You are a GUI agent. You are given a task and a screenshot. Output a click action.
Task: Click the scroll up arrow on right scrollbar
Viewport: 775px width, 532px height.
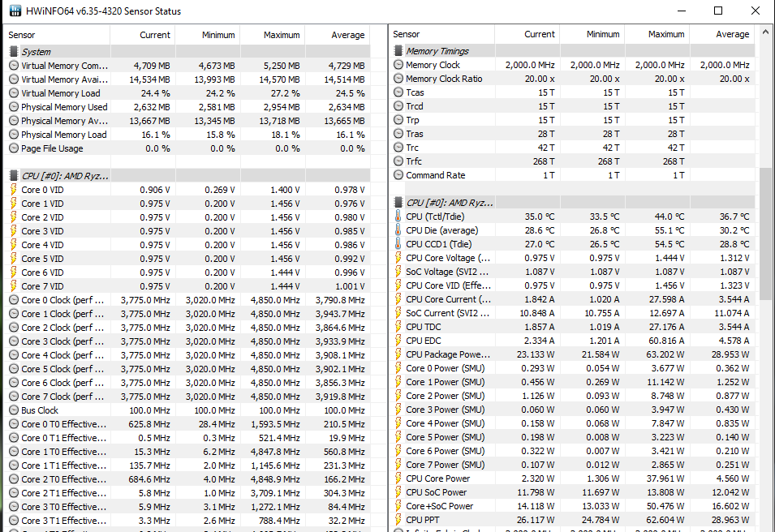click(765, 32)
